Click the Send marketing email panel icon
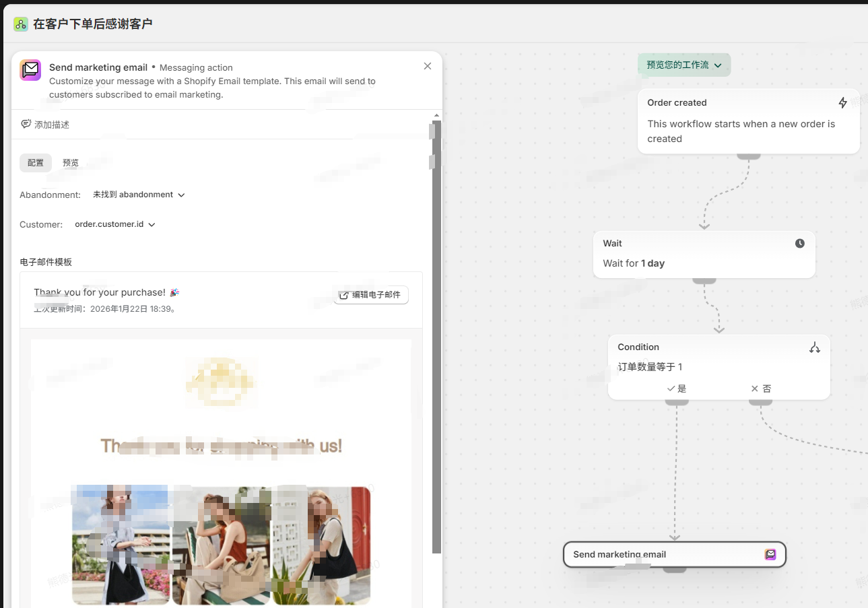This screenshot has height=608, width=868. coord(30,70)
